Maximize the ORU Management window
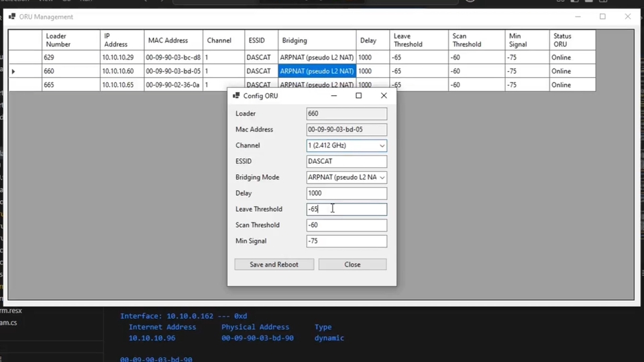Screen dimensions: 644x362 click(x=602, y=16)
